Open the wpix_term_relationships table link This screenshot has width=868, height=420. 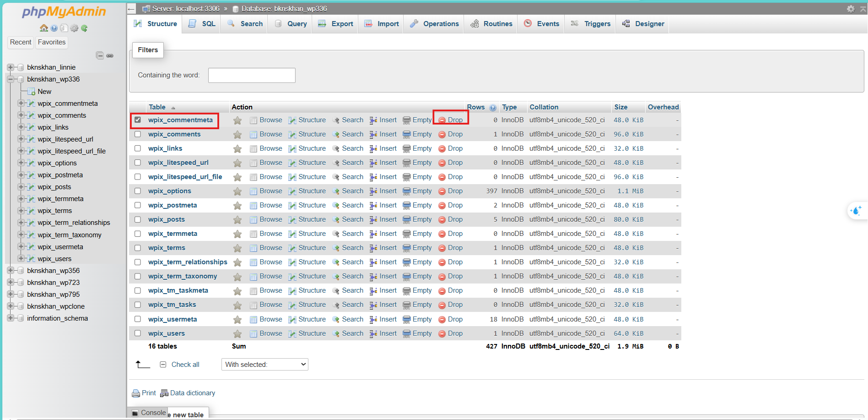188,262
